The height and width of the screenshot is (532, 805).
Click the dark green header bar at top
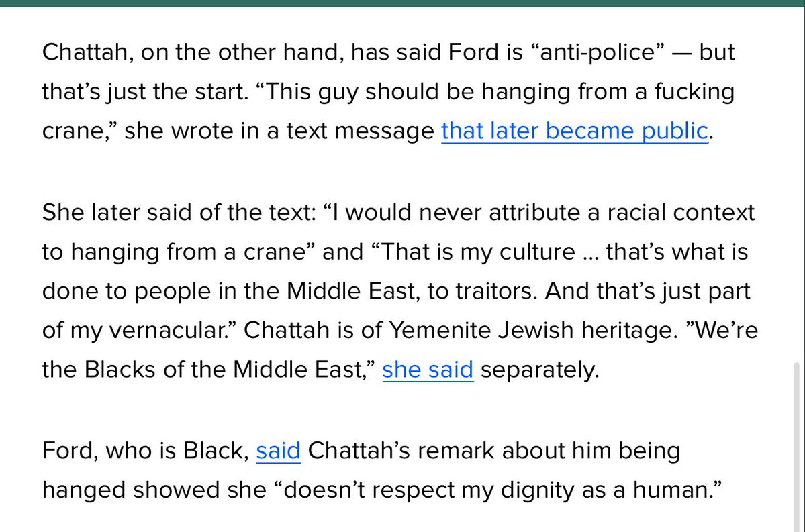[x=402, y=3]
